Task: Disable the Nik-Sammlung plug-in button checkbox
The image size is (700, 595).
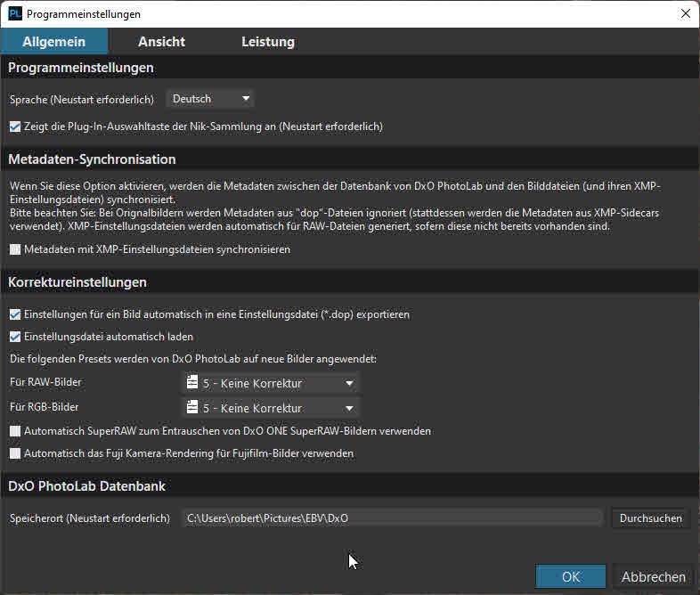Action: 15,126
